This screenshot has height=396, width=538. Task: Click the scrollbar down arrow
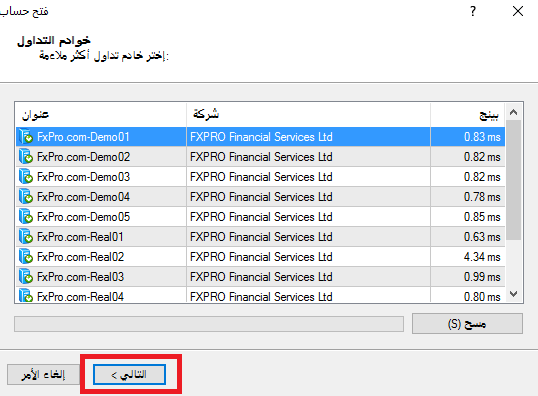pyautogui.click(x=514, y=294)
